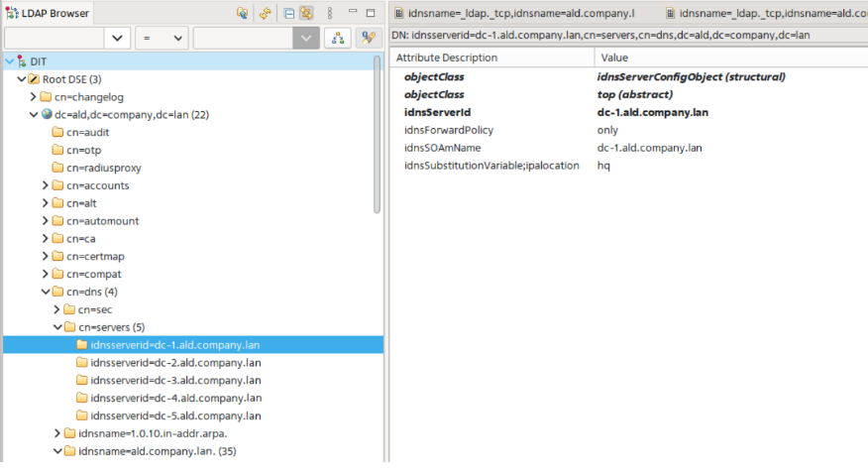
Task: Click the Value column header
Action: (x=614, y=58)
